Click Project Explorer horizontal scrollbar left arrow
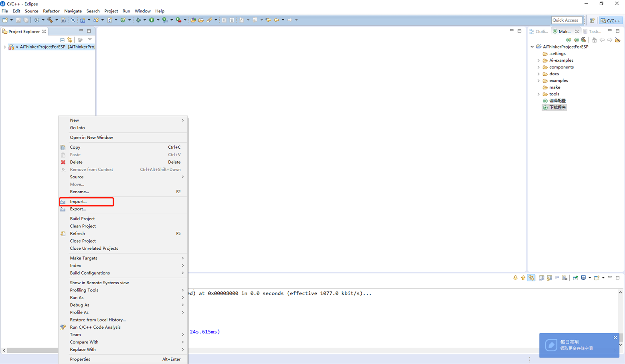The height and width of the screenshot is (364, 625). tap(4, 350)
